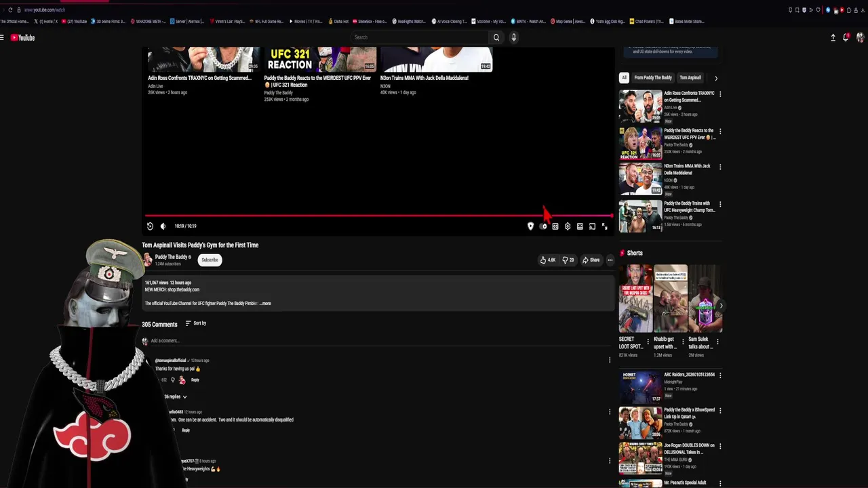Click the Add a comment field
The height and width of the screenshot is (488, 868).
pos(380,341)
